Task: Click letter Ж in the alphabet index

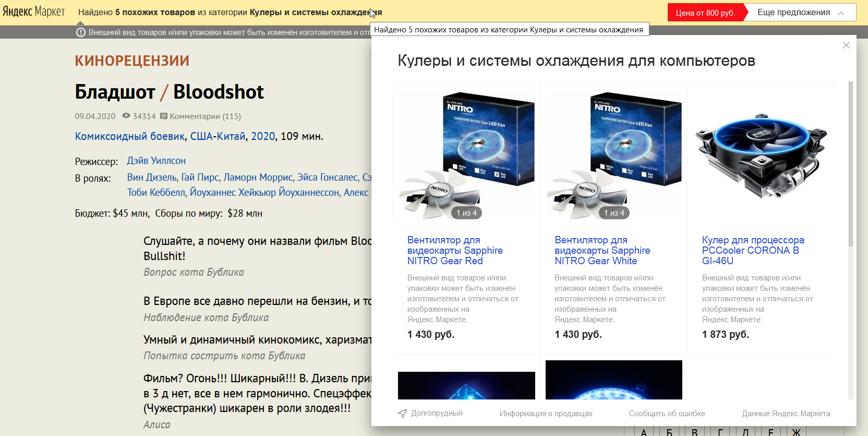Action: pyautogui.click(x=796, y=432)
